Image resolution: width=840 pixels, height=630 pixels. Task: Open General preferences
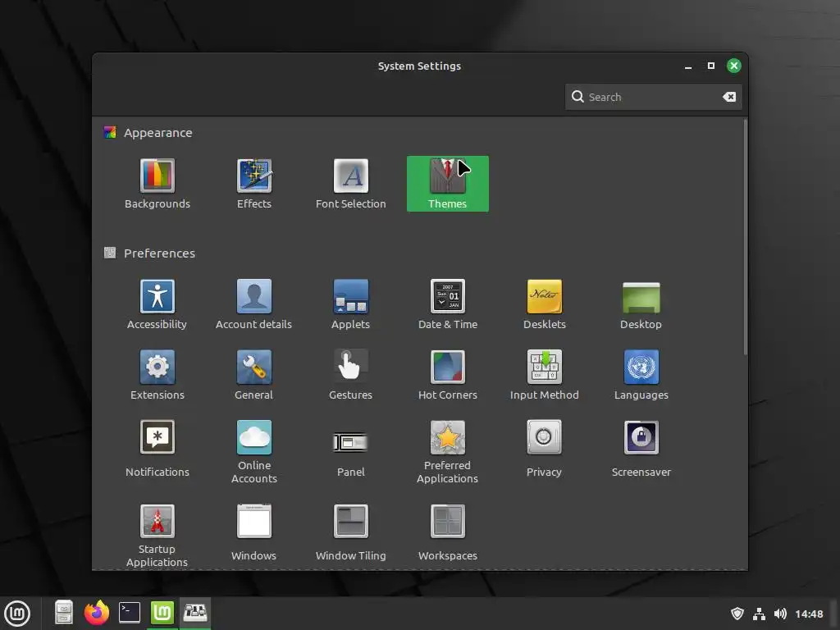(x=254, y=375)
